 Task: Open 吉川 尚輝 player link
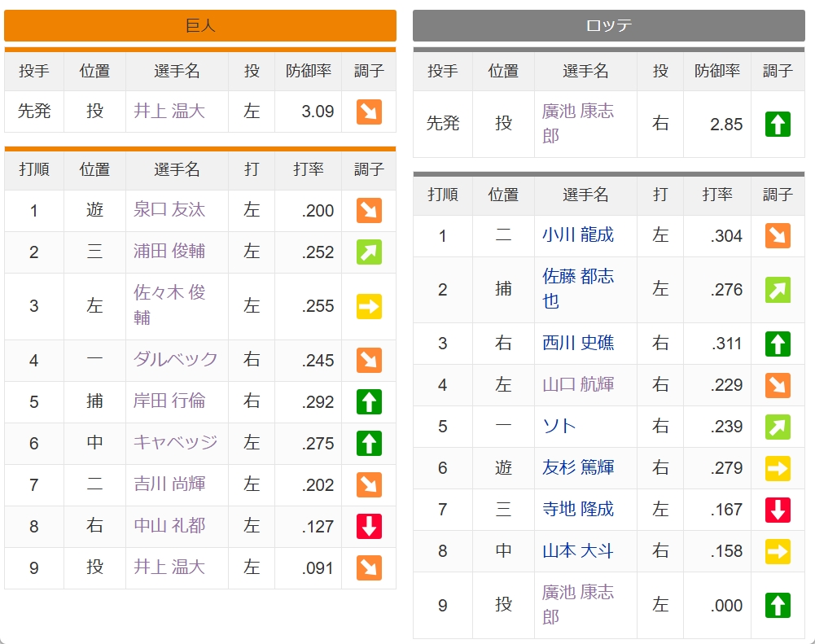click(169, 484)
